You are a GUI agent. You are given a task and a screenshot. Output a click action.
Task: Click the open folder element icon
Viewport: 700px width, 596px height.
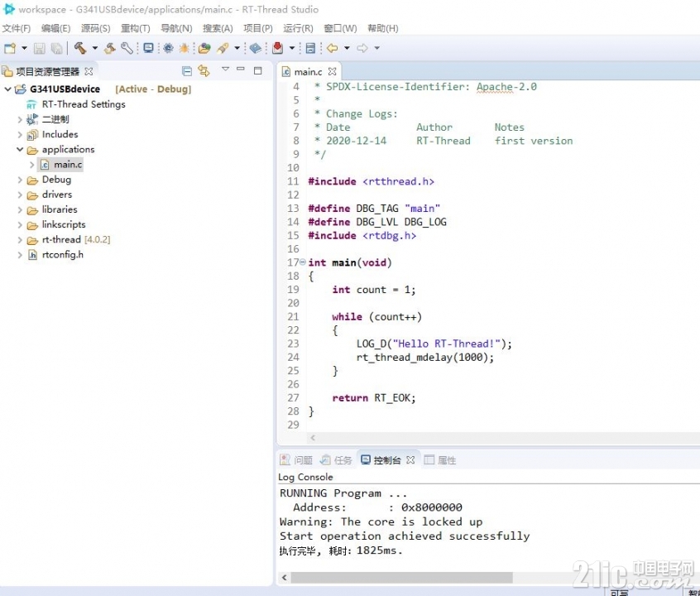[x=204, y=48]
